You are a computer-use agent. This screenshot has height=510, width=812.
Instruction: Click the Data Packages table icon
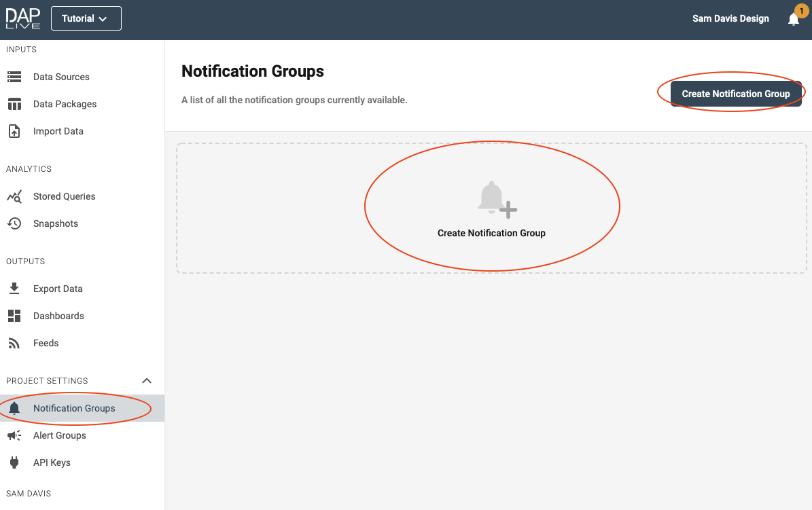[x=14, y=104]
